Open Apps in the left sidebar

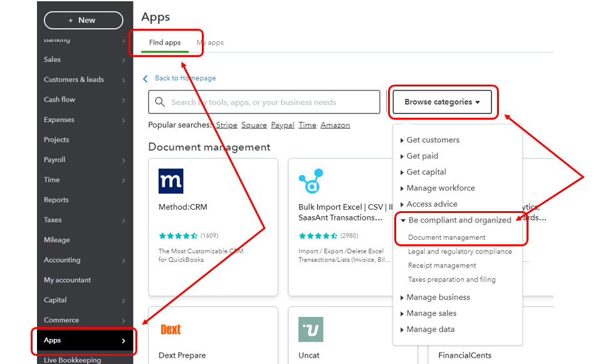coord(83,340)
